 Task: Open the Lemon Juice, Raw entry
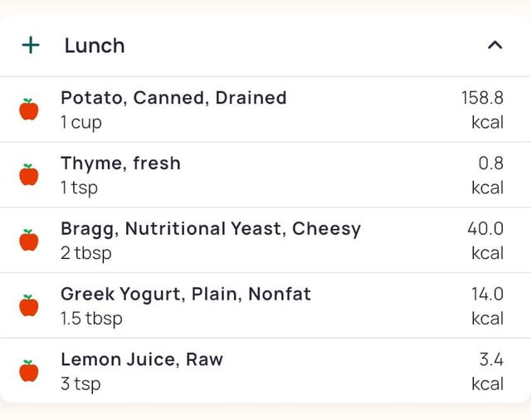coord(142,359)
